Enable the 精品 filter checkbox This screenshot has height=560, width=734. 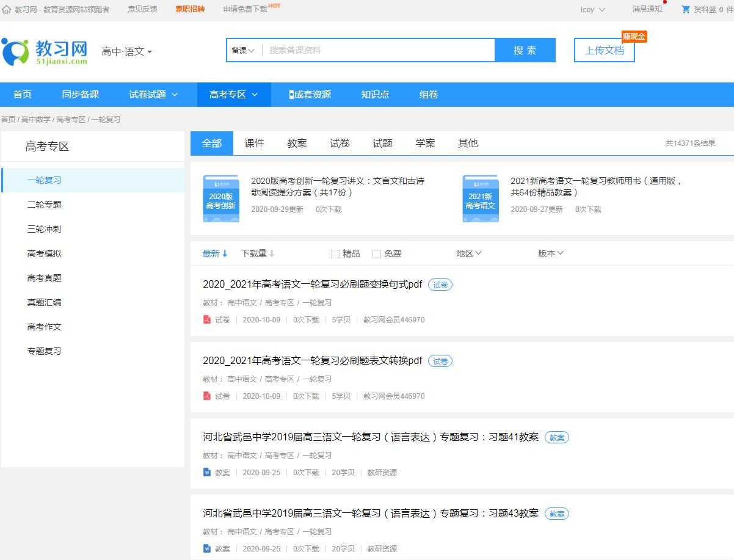pos(335,253)
